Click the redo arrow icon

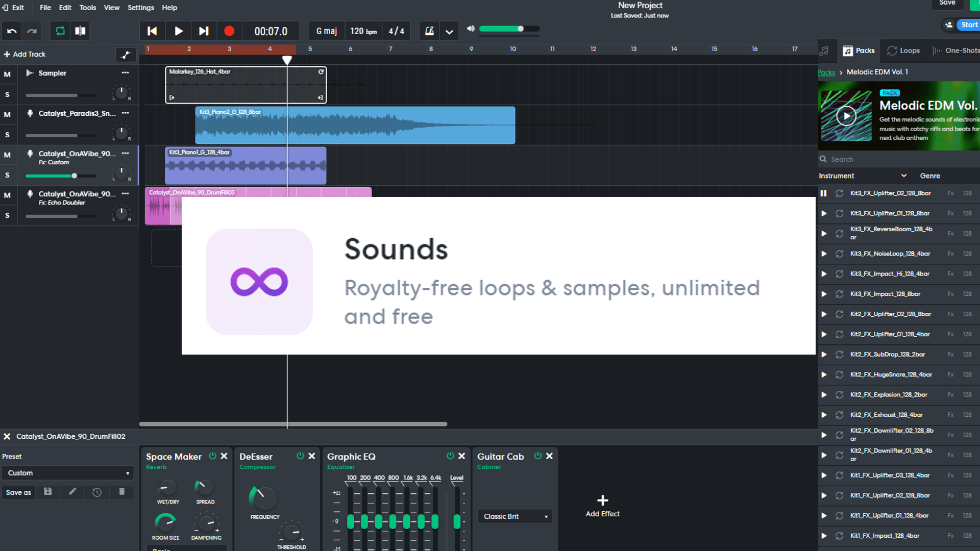click(x=32, y=31)
